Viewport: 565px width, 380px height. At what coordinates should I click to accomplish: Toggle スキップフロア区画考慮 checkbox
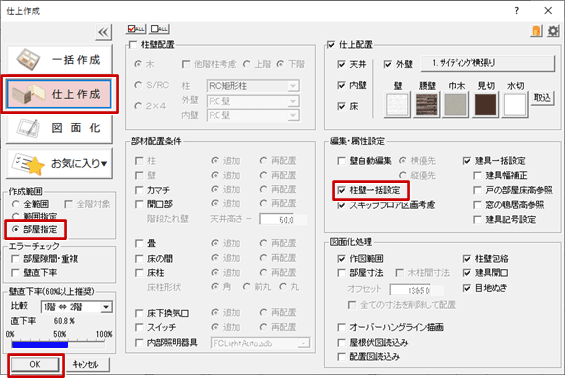[342, 205]
